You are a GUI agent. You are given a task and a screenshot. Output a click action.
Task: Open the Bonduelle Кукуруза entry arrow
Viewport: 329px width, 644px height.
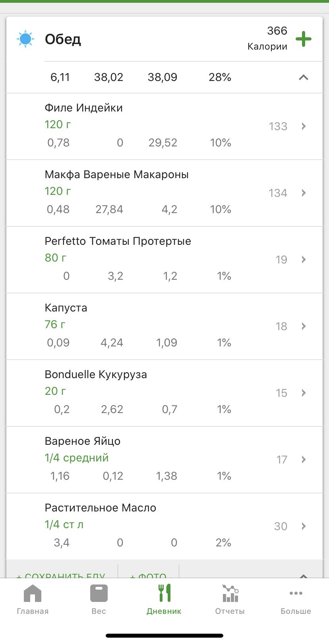pos(304,393)
